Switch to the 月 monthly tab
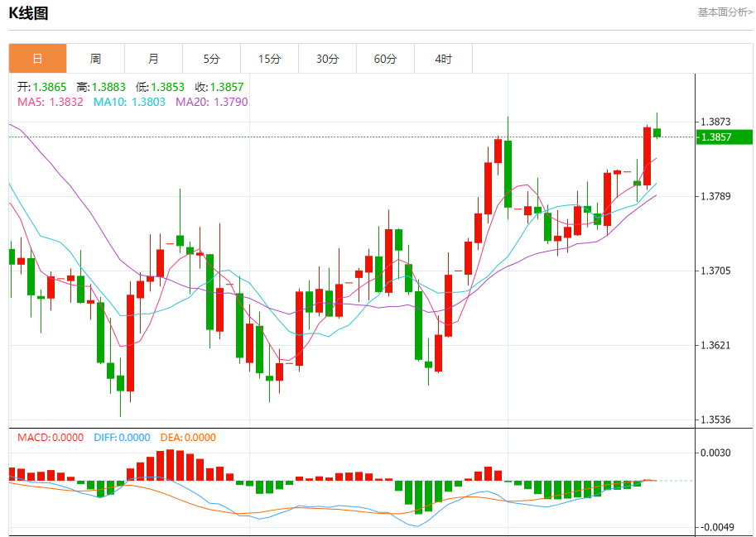 pyautogui.click(x=153, y=59)
